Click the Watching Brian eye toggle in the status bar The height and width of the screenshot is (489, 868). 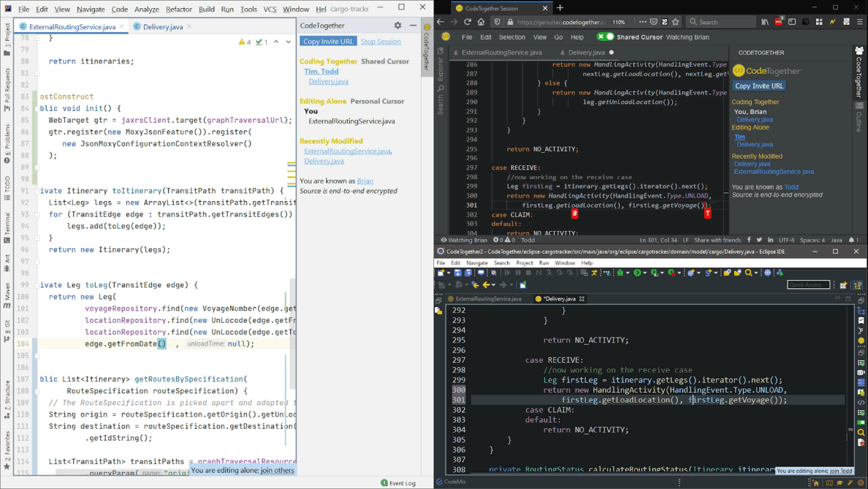coord(444,240)
